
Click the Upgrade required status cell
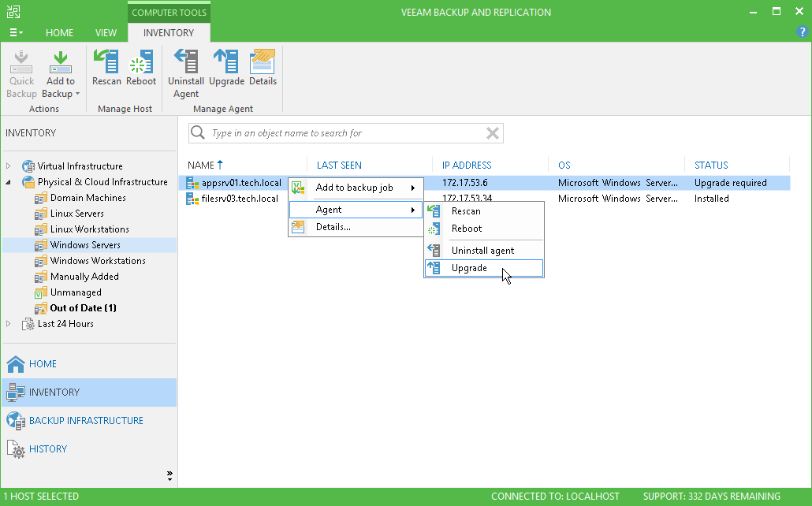pyautogui.click(x=730, y=183)
